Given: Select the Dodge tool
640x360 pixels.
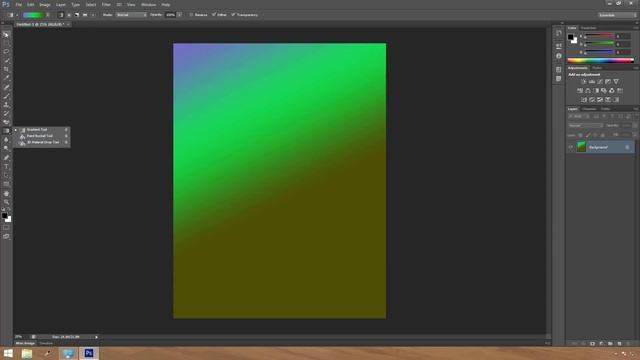Looking at the screenshot, I should pyautogui.click(x=6, y=149).
